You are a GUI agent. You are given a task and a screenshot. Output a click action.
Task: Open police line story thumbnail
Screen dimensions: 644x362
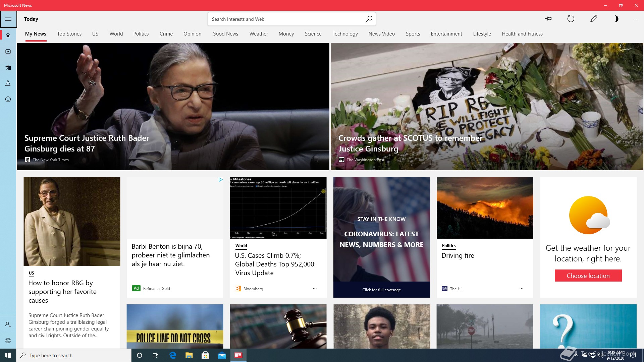coord(175,326)
